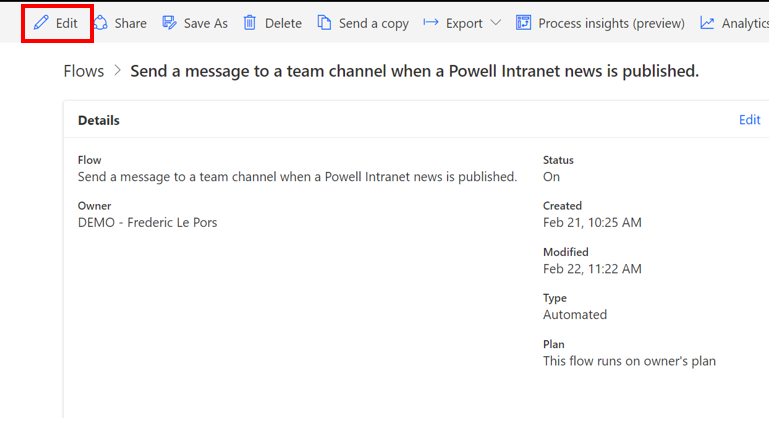The width and height of the screenshot is (769, 426).
Task: Click owner name DEMO - Frederic Le Pors
Action: (x=147, y=223)
